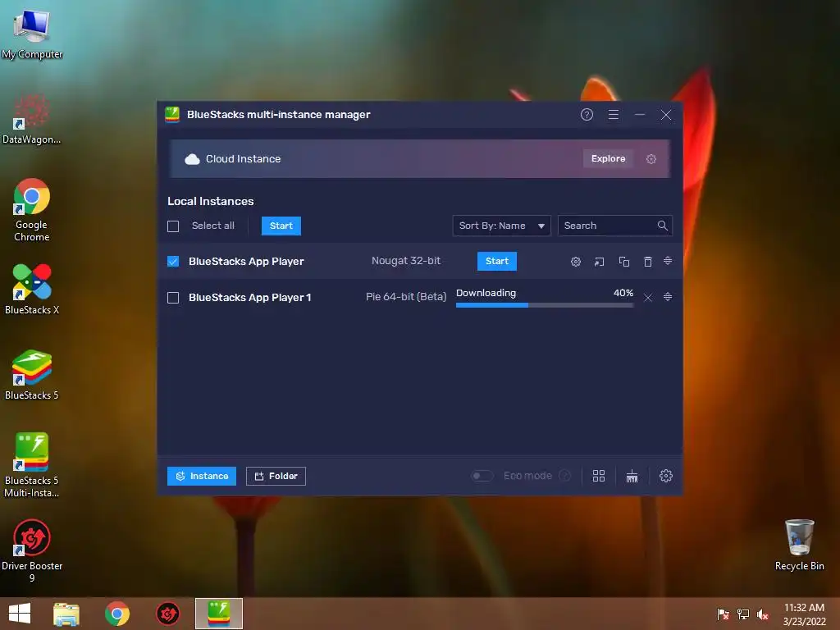This screenshot has width=840, height=630.
Task: Click the magnifier search icon
Action: [663, 226]
